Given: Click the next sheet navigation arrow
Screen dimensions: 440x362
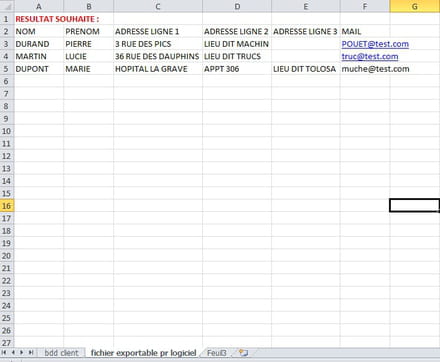Looking at the screenshot, I should pos(22,352).
